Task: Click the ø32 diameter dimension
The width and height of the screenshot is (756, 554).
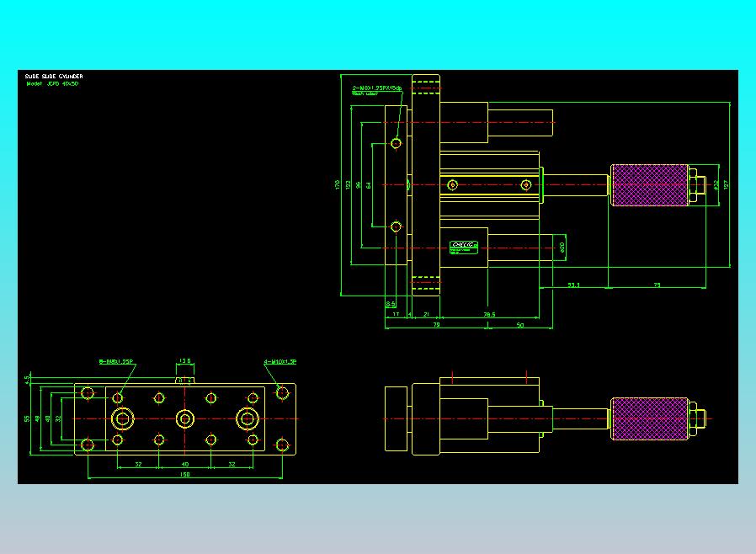Action: click(x=716, y=185)
